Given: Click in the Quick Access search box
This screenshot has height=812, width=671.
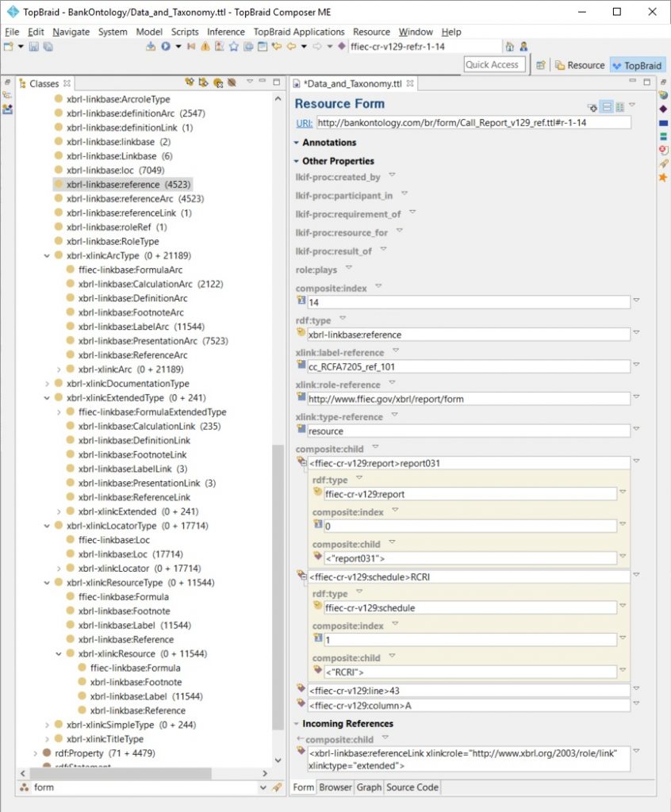Looking at the screenshot, I should point(494,65).
